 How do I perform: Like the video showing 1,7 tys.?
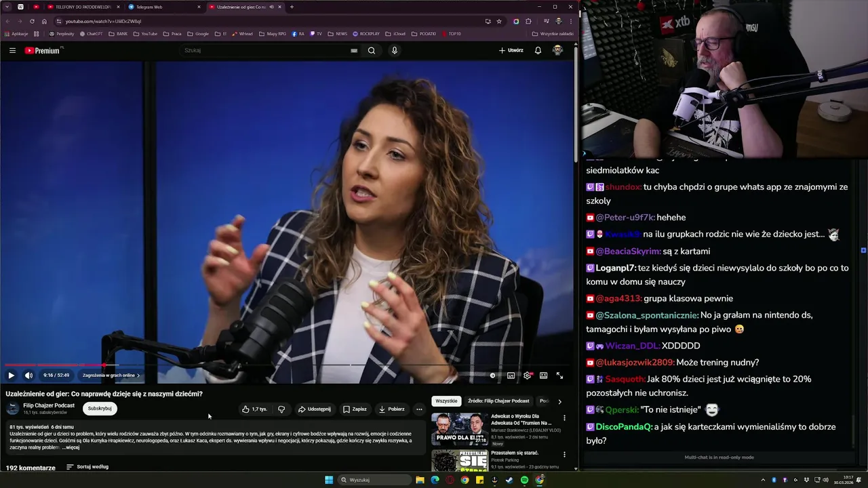254,409
